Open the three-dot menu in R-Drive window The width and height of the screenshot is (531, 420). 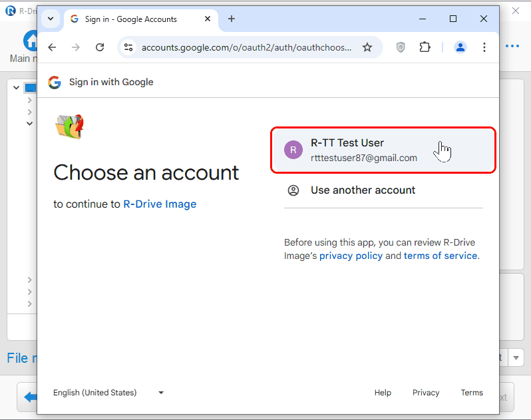tap(512, 46)
